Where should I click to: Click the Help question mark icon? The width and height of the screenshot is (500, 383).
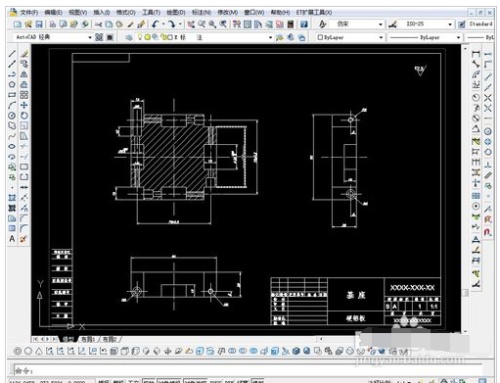click(304, 24)
